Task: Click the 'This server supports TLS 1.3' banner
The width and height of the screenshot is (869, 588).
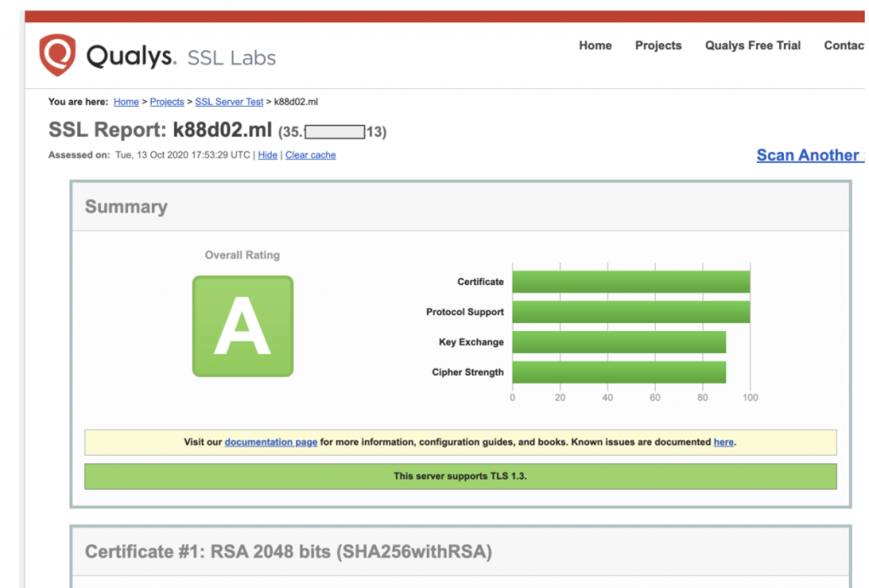Action: coord(461,477)
